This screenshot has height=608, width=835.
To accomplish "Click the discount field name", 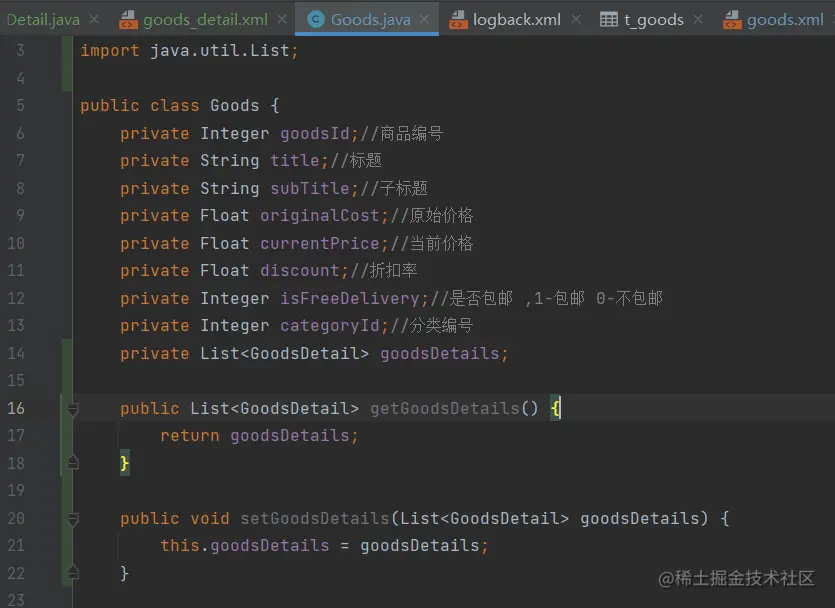I will point(300,270).
